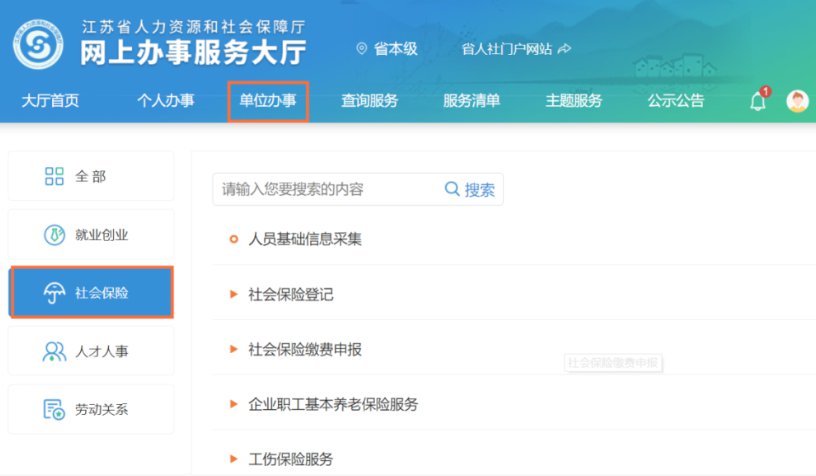This screenshot has width=816, height=476.
Task: Click the 省本级 region selector
Action: (x=396, y=49)
